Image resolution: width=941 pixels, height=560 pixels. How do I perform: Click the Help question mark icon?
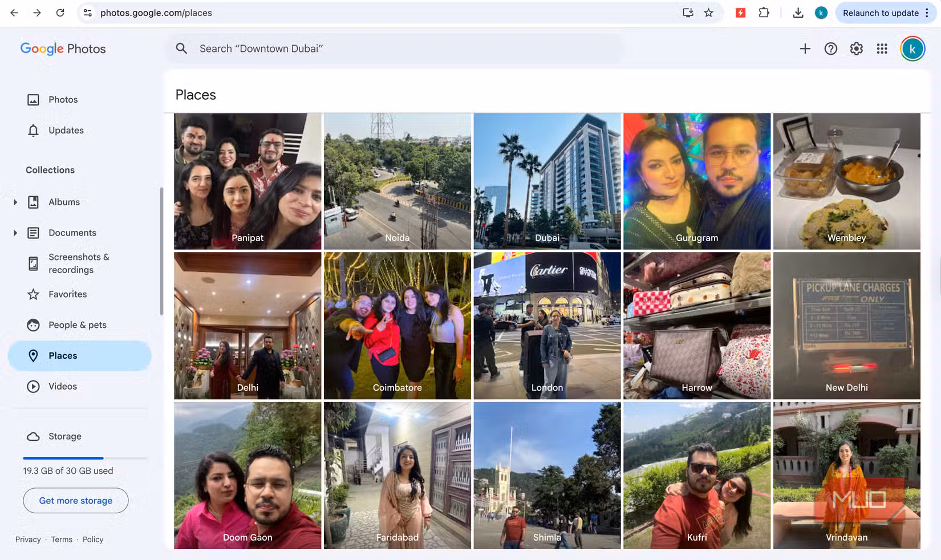coord(830,48)
